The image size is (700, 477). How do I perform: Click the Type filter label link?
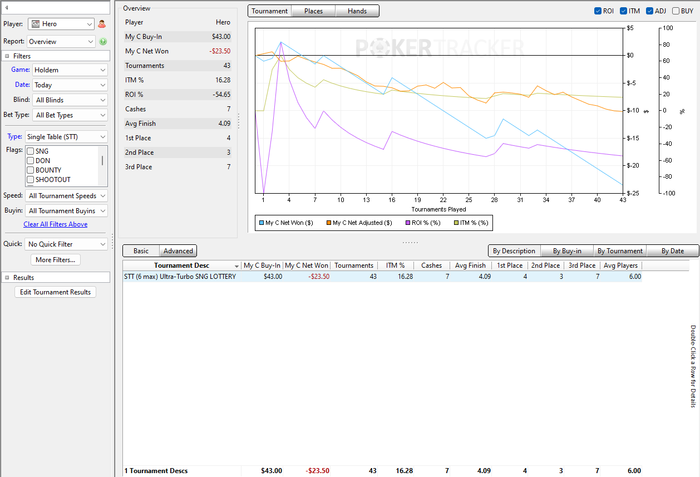(15, 136)
